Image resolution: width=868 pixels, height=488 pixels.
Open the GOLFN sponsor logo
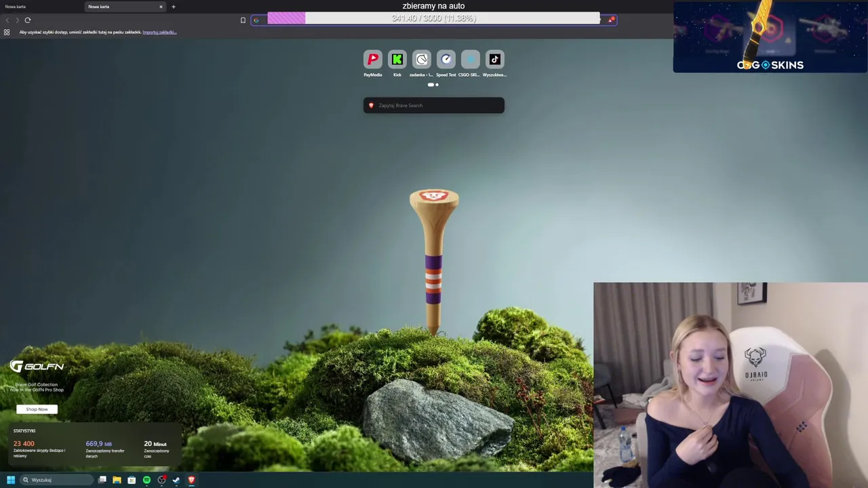[x=37, y=367]
